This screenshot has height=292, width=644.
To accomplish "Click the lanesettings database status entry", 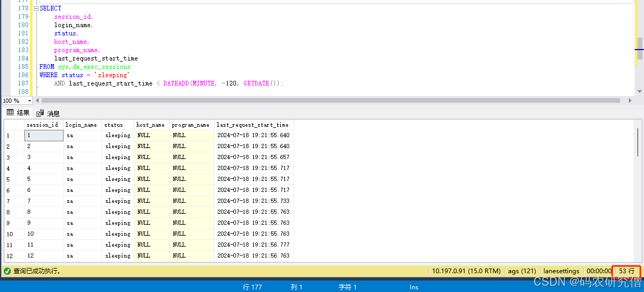I will click(x=561, y=271).
